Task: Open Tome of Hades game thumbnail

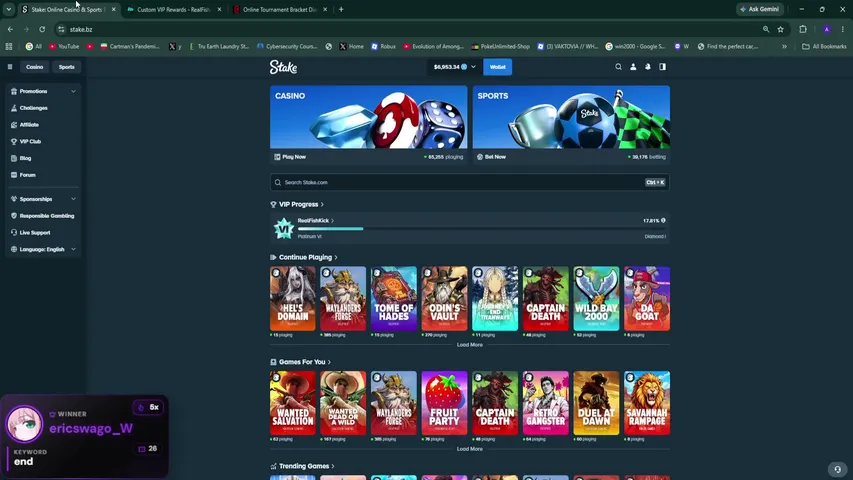Action: point(394,298)
